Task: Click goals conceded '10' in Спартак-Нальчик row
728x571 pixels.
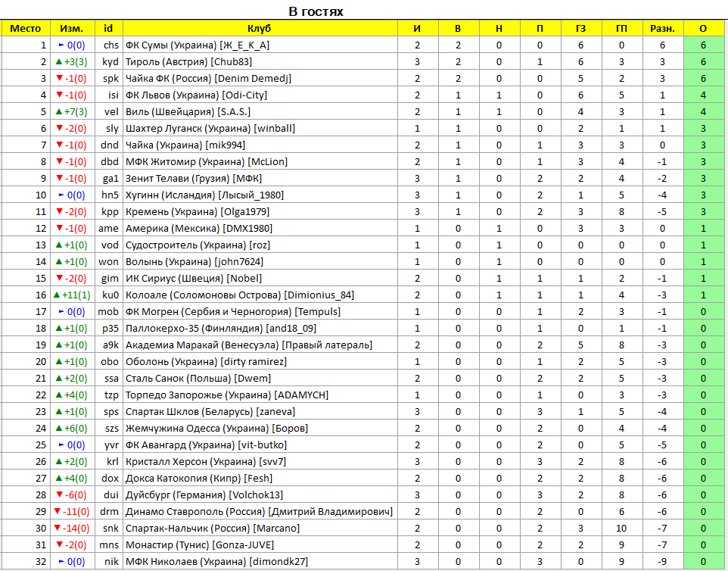Action: (x=621, y=529)
